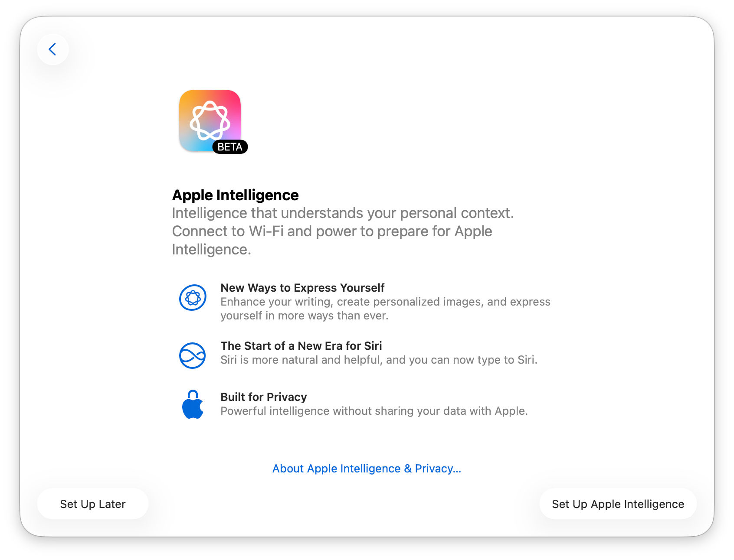The width and height of the screenshot is (734, 560).
Task: Select the Built for Privacy heading
Action: click(263, 397)
